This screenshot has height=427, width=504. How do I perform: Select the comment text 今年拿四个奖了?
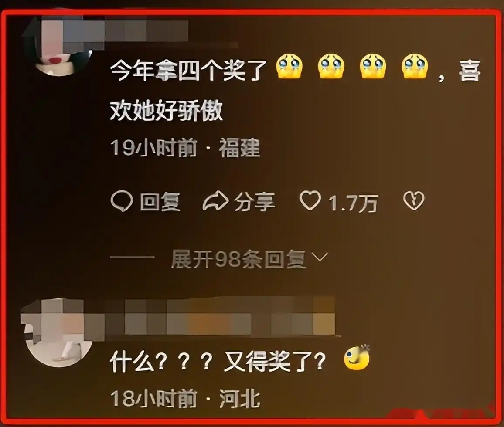[x=188, y=70]
